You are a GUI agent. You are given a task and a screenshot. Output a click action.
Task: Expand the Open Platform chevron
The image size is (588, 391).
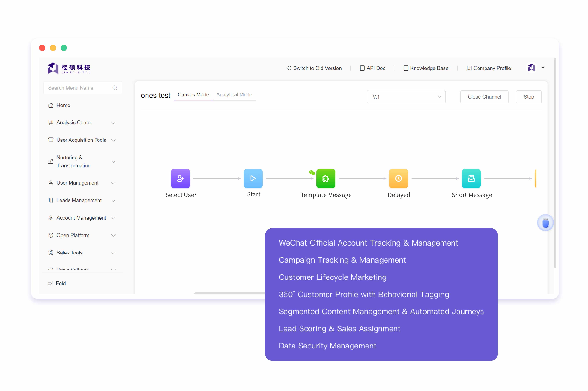pos(113,235)
